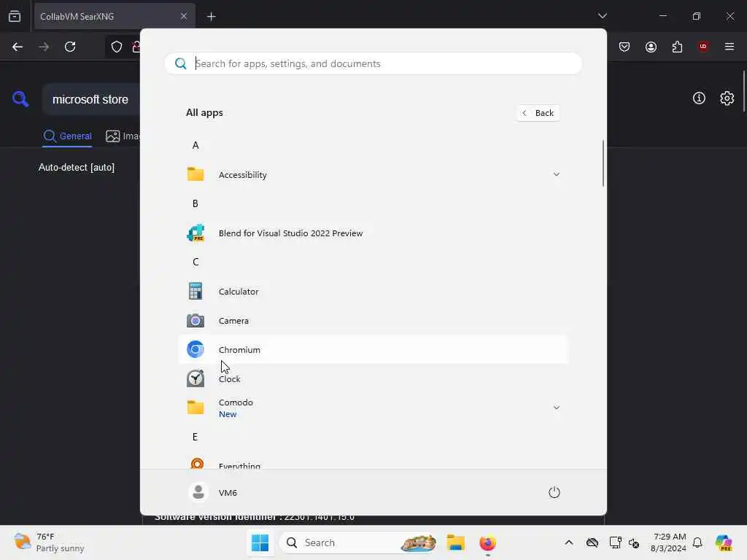The width and height of the screenshot is (747, 560).
Task: Click the letter B section header
Action: pyautogui.click(x=196, y=203)
